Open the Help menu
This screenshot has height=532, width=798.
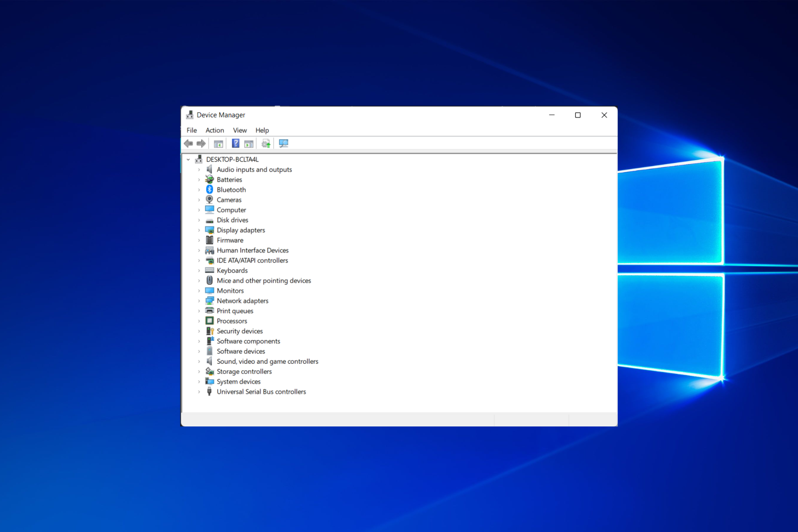pyautogui.click(x=262, y=130)
